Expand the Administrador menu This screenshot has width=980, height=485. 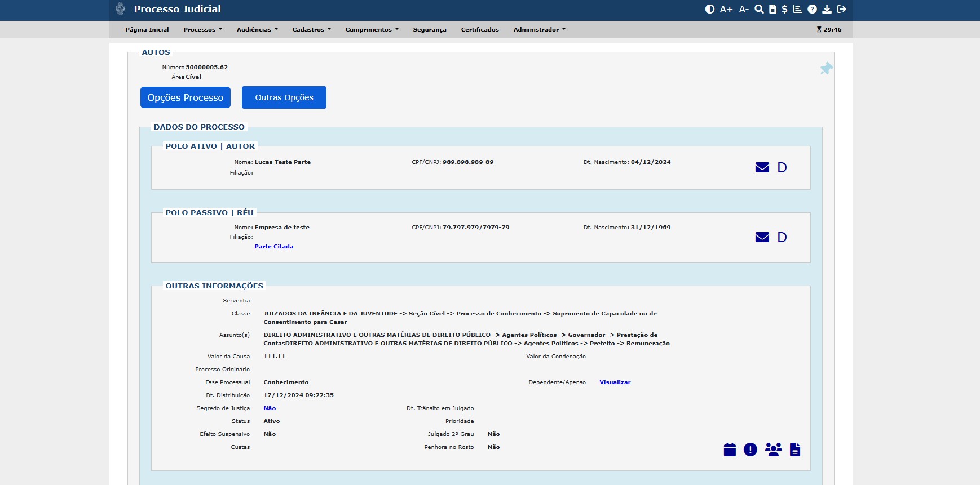point(540,29)
